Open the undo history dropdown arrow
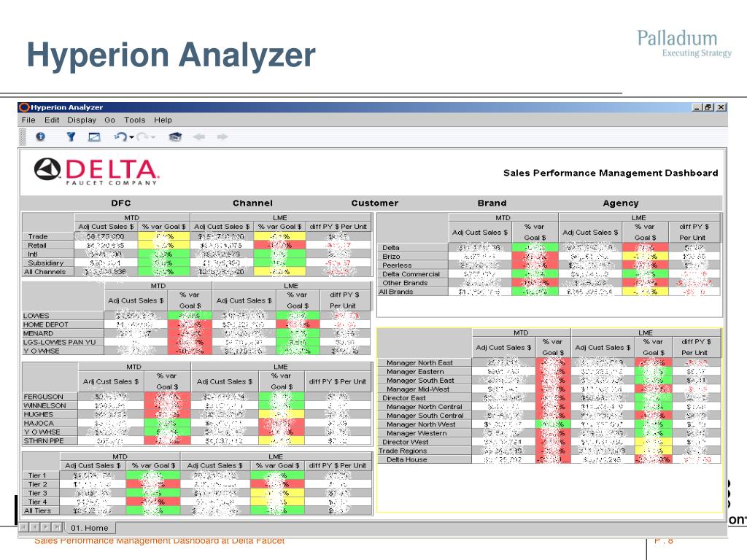The width and height of the screenshot is (747, 560). tap(131, 137)
